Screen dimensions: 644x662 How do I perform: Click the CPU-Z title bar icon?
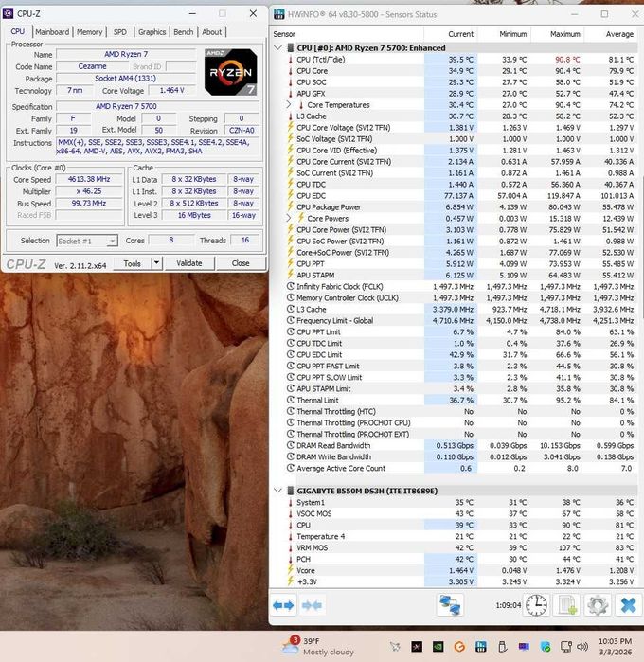pos(8,13)
